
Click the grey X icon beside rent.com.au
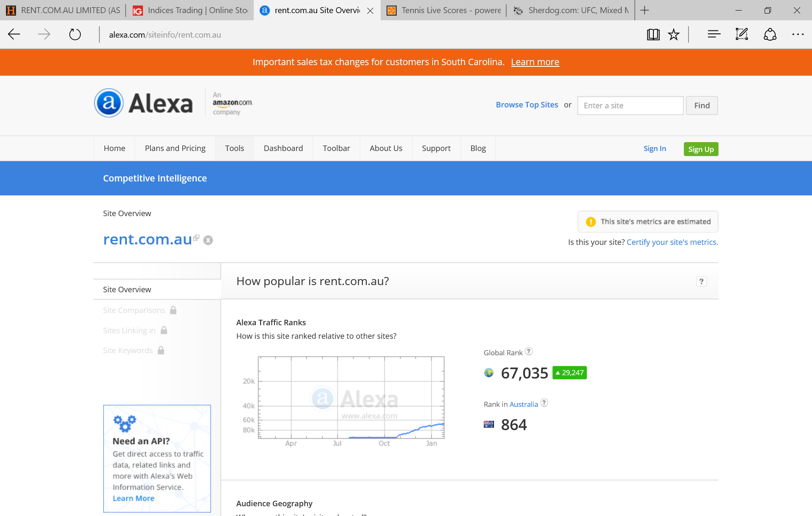(208, 240)
